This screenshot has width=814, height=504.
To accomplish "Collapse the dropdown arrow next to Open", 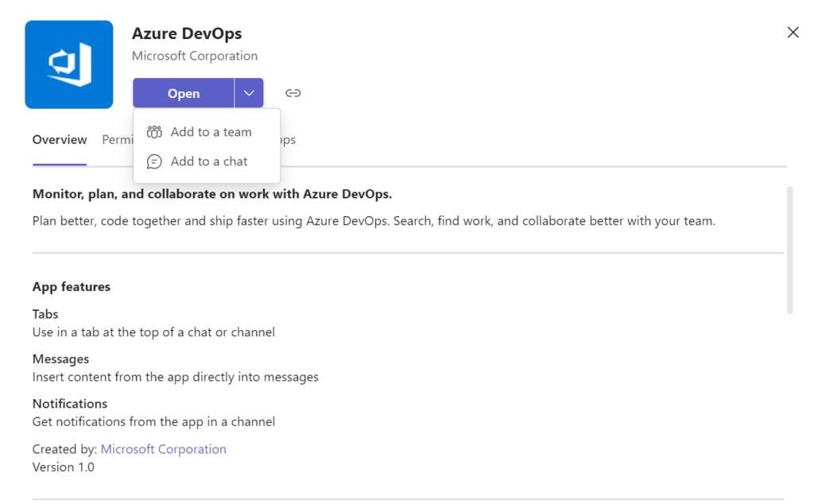I will click(x=249, y=93).
